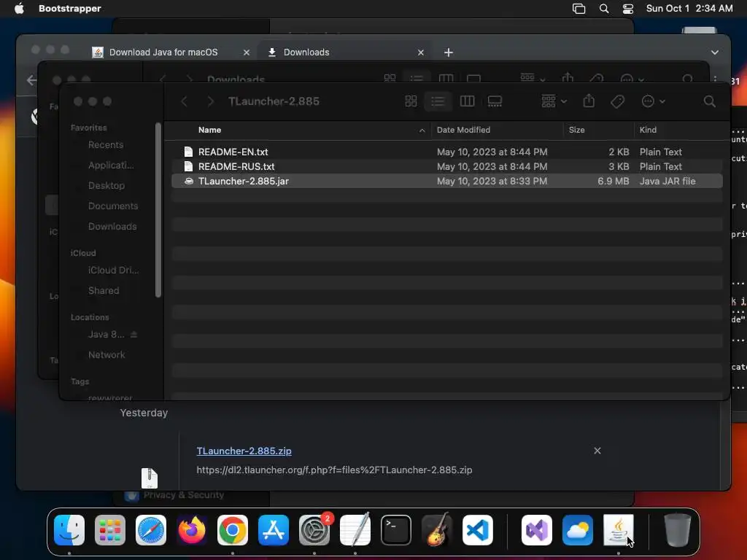Open Desktop in Finder sidebar
Image resolution: width=747 pixels, height=560 pixels.
(107, 186)
